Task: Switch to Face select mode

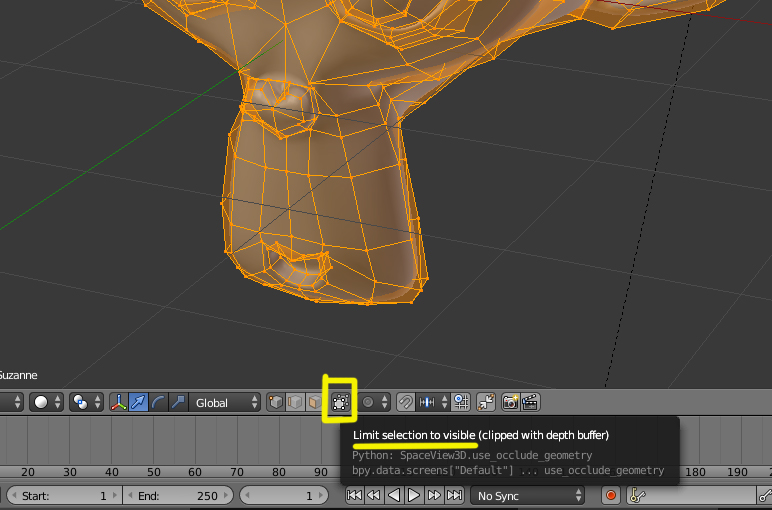Action: point(314,402)
